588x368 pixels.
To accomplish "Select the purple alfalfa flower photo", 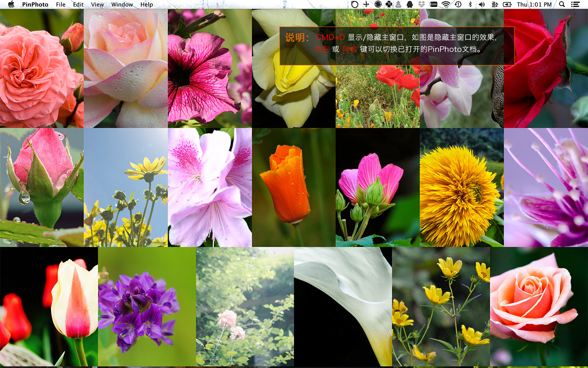I will pyautogui.click(x=147, y=307).
